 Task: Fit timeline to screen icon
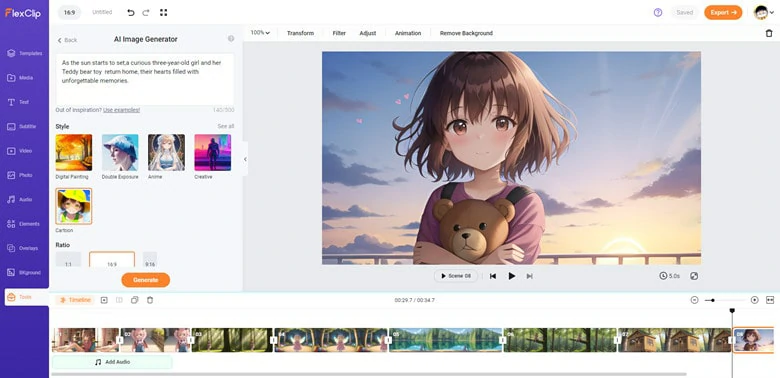[770, 300]
